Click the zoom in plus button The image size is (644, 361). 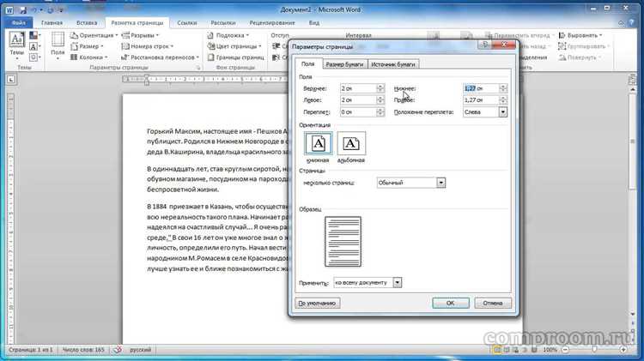623,350
